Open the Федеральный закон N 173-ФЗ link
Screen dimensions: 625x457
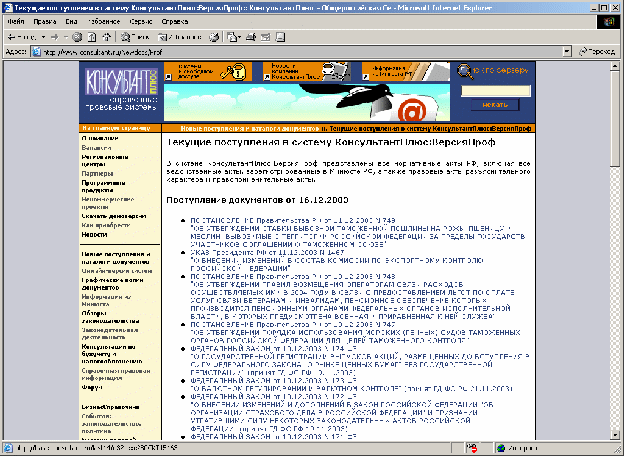273,381
